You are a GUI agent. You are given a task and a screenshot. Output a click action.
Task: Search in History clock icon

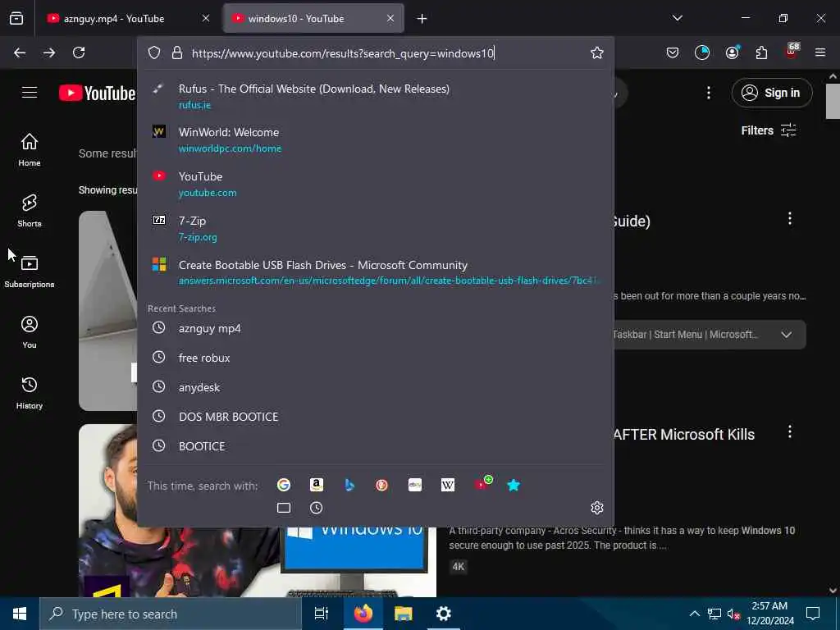[x=317, y=508]
